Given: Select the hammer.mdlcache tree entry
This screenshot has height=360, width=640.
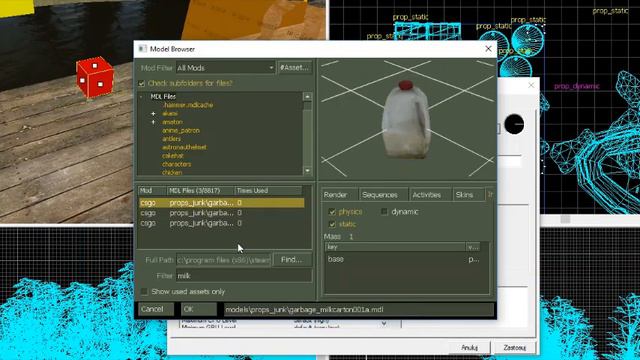Looking at the screenshot, I should (188, 105).
